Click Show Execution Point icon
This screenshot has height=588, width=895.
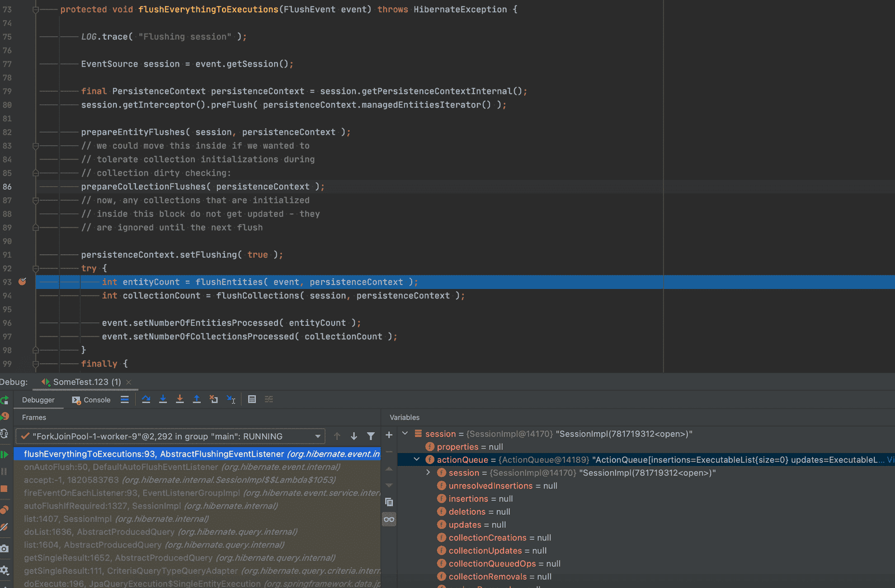point(125,399)
